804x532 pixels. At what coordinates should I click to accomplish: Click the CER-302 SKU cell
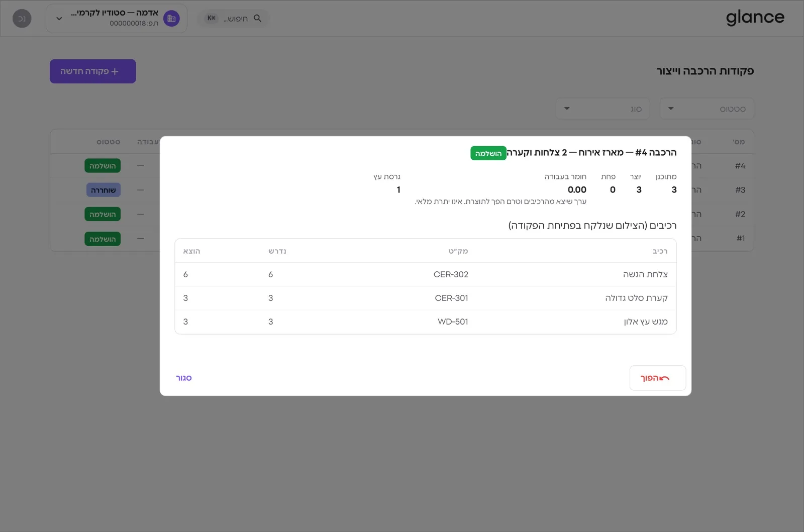coord(451,274)
